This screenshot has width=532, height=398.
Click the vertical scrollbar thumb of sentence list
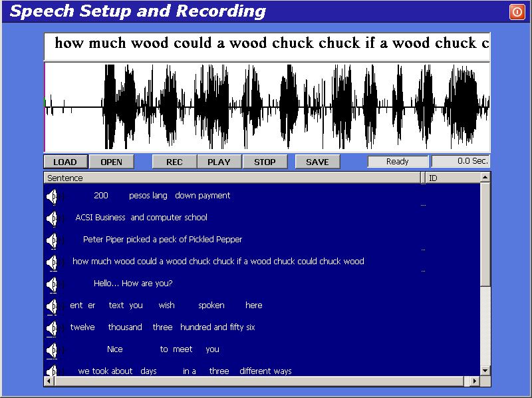coord(485,234)
